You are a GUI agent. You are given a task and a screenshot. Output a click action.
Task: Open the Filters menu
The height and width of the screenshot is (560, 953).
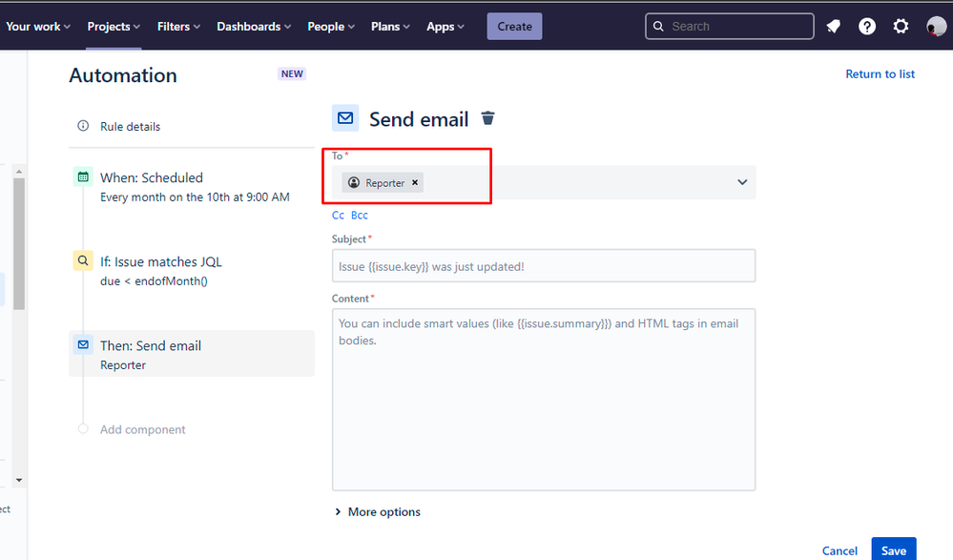click(178, 26)
